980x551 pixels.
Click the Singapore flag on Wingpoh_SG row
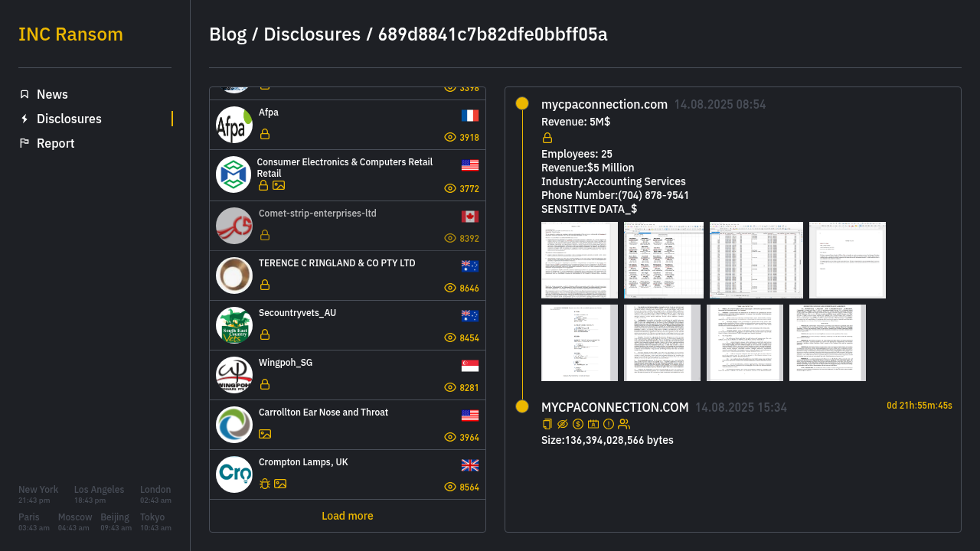tap(470, 366)
